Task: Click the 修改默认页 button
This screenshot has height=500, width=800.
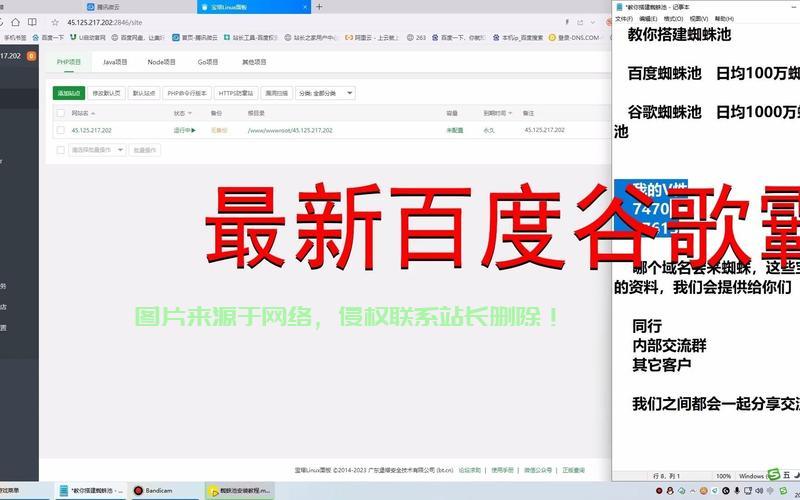Action: pyautogui.click(x=106, y=93)
